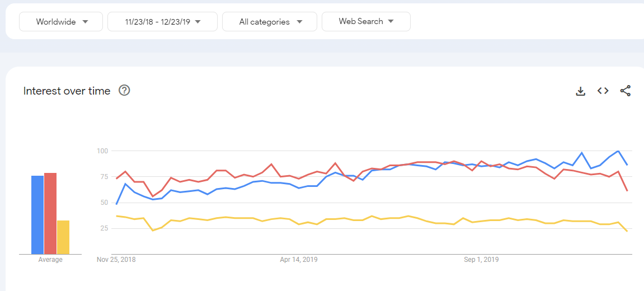The height and width of the screenshot is (291, 644).
Task: Click the Average label under bars
Action: pyautogui.click(x=50, y=260)
